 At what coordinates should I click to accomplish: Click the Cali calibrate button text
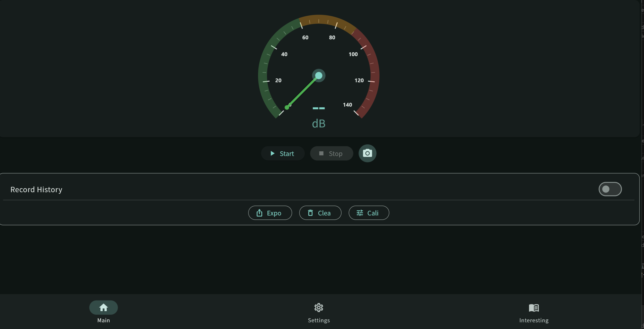[x=373, y=213]
